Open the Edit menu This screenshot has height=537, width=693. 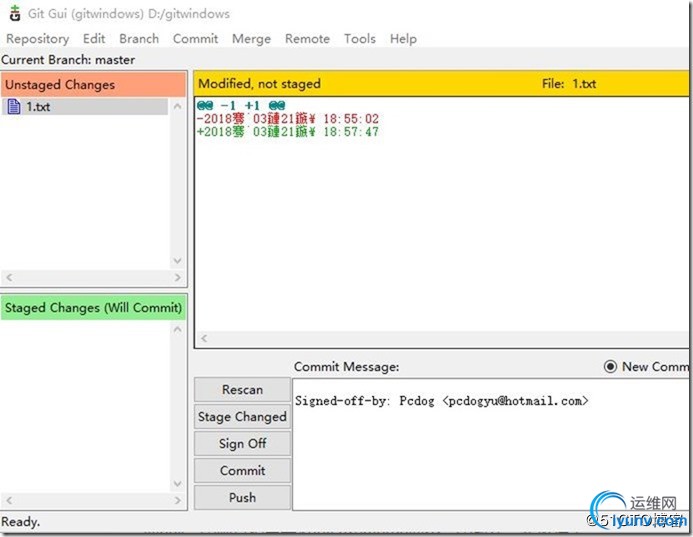pyautogui.click(x=94, y=39)
